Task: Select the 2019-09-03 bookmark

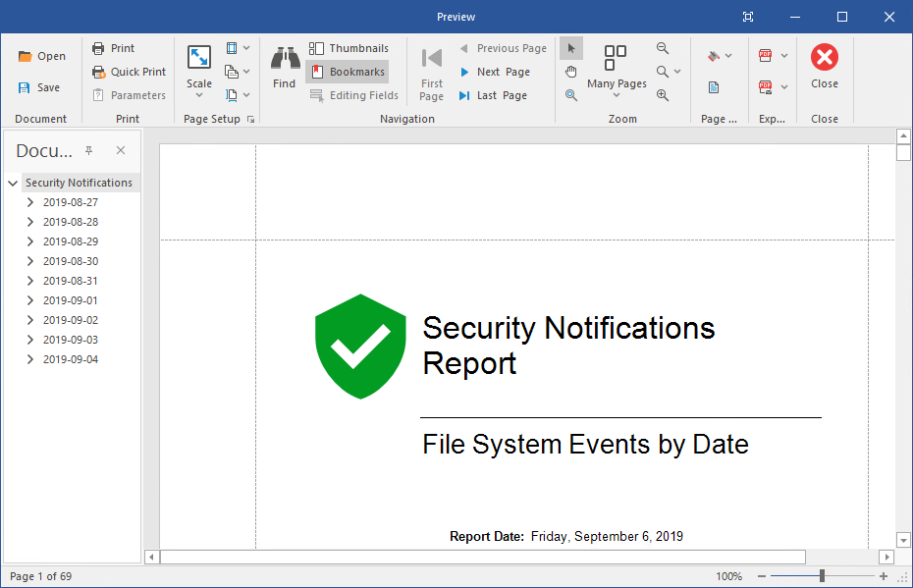Action: [71, 340]
